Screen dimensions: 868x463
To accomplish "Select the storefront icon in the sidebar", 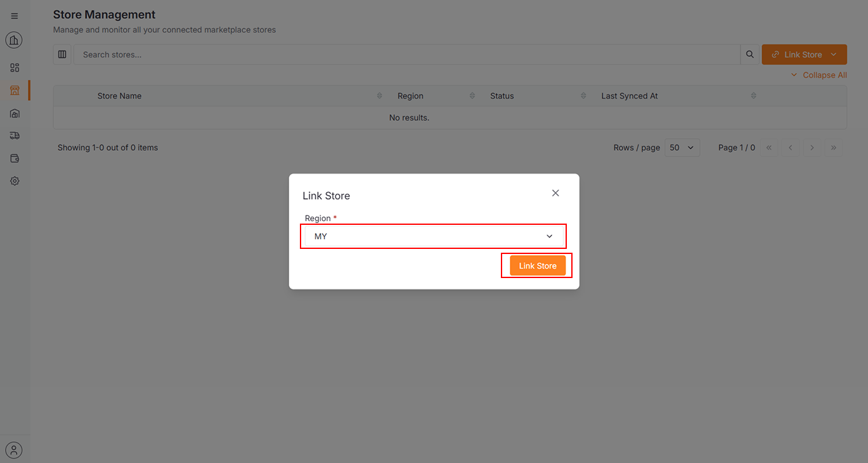I will 14,90.
